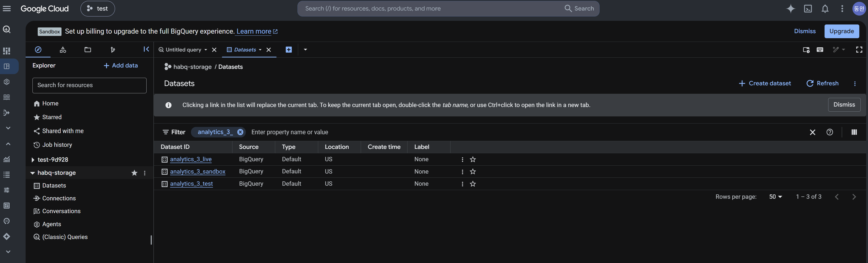Open the Learn more billing link
Screen dimensions: 868x263
click(x=257, y=31)
